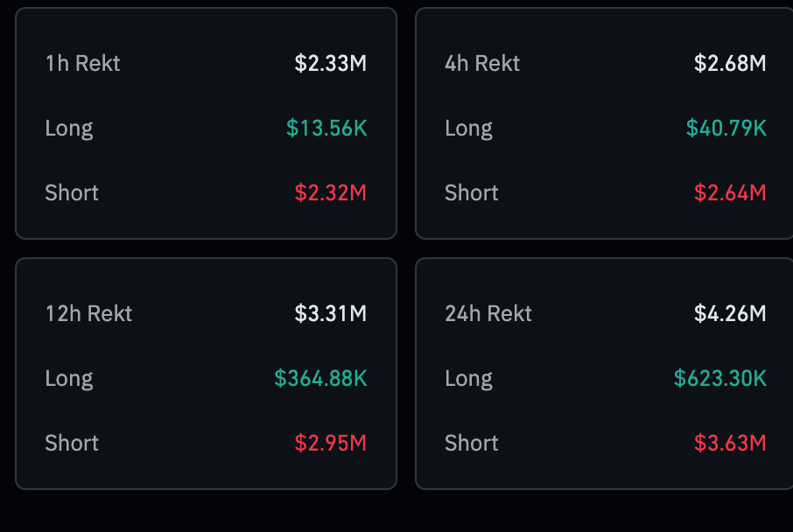Select the $2.95M short liquidation value
This screenshot has height=532, width=793.
(x=330, y=444)
